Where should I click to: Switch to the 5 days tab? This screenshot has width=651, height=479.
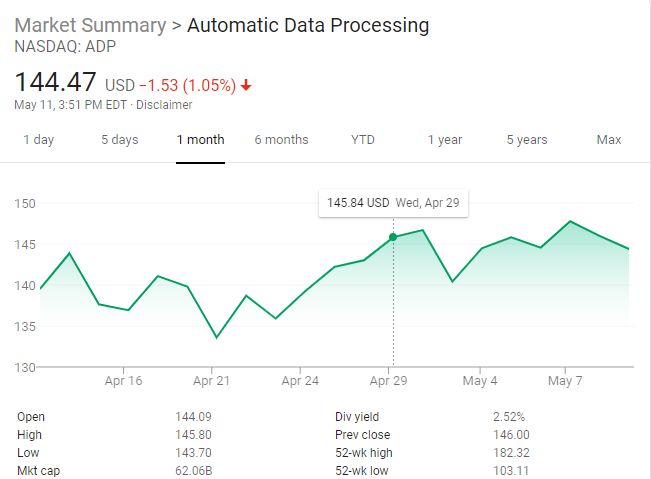tap(120, 140)
